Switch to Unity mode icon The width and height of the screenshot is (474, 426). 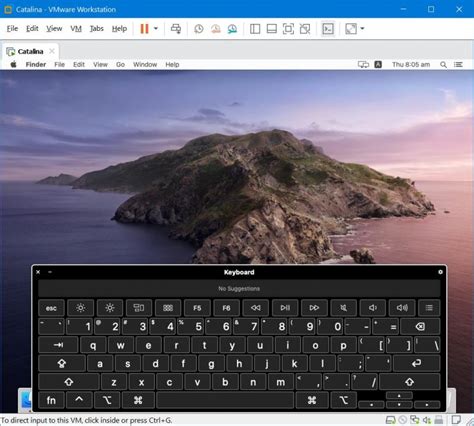pos(305,29)
